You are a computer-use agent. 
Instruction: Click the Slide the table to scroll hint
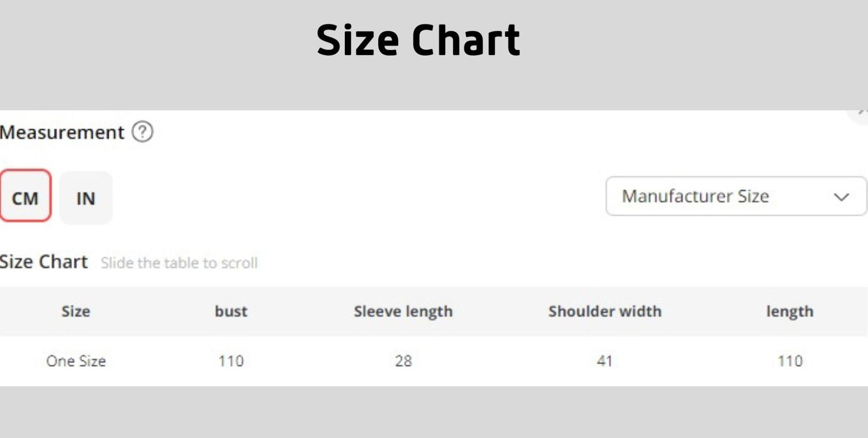pos(179,263)
